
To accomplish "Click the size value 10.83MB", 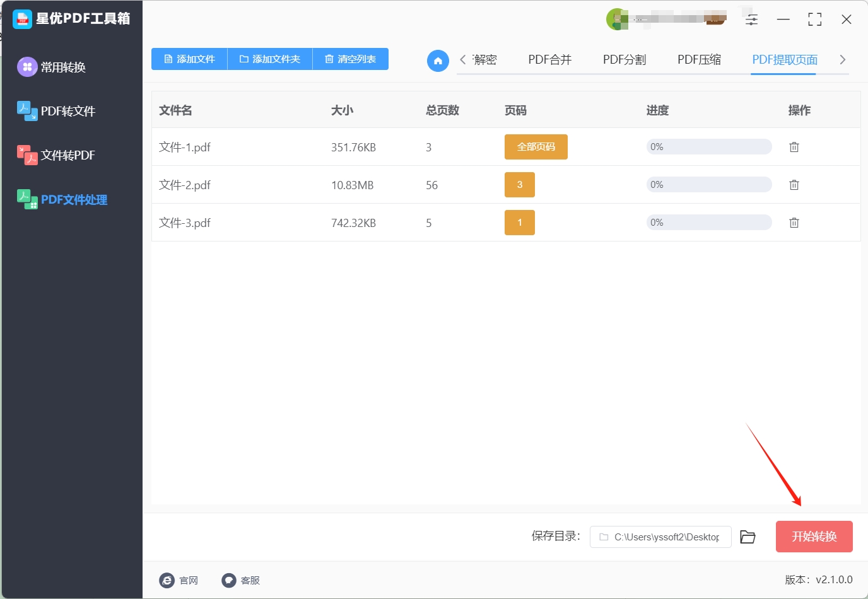I will (352, 185).
